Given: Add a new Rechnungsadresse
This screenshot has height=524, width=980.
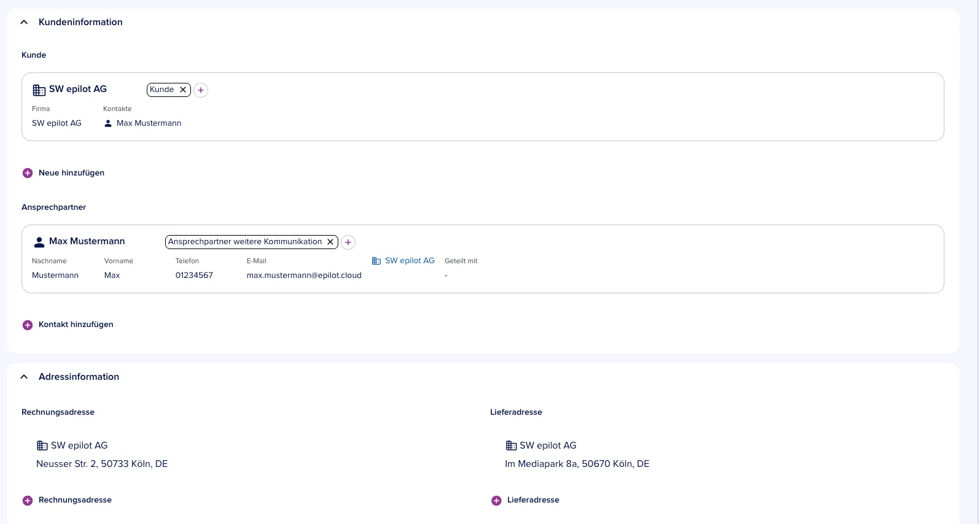Looking at the screenshot, I should coord(68,500).
